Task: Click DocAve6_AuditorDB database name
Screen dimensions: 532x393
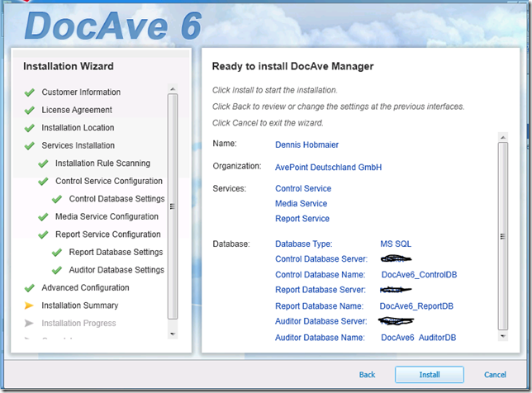Action: pos(418,338)
